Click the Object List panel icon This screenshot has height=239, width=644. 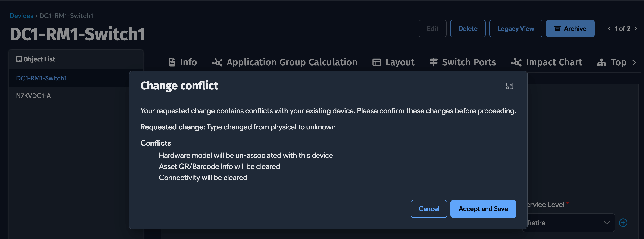[19, 59]
